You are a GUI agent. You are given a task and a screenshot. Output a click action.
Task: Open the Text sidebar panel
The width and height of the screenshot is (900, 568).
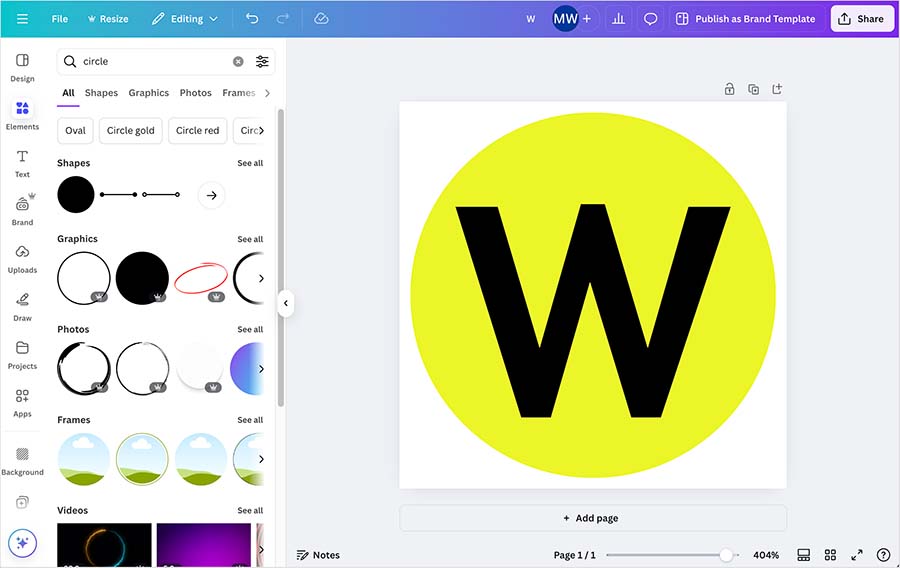pyautogui.click(x=22, y=164)
